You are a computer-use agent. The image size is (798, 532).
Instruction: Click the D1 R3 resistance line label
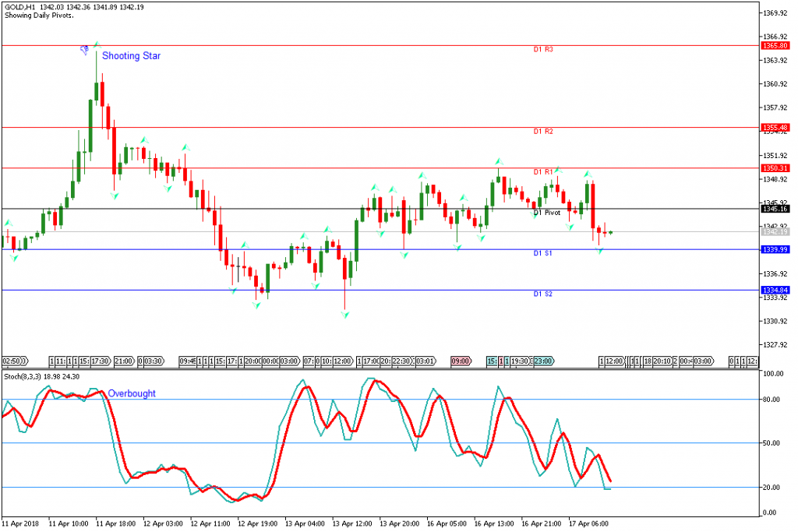[x=543, y=49]
